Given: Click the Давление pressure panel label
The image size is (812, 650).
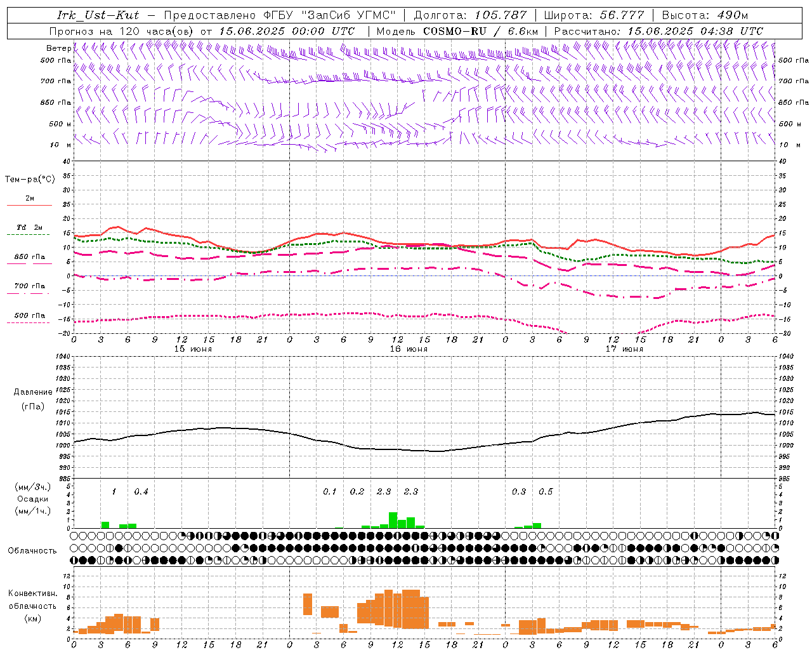Looking at the screenshot, I should [33, 392].
